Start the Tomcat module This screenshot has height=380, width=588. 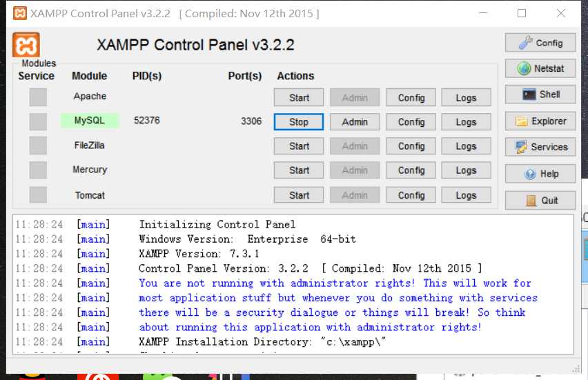tap(299, 195)
